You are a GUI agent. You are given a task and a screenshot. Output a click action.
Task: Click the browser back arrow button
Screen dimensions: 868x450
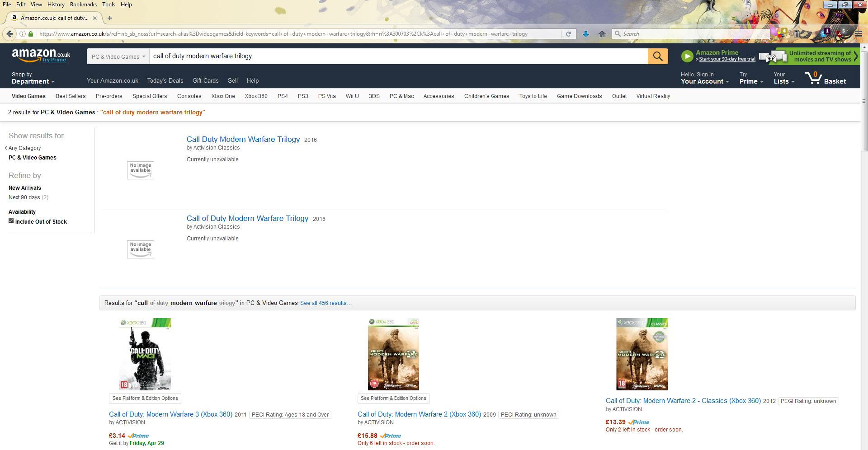pos(9,34)
